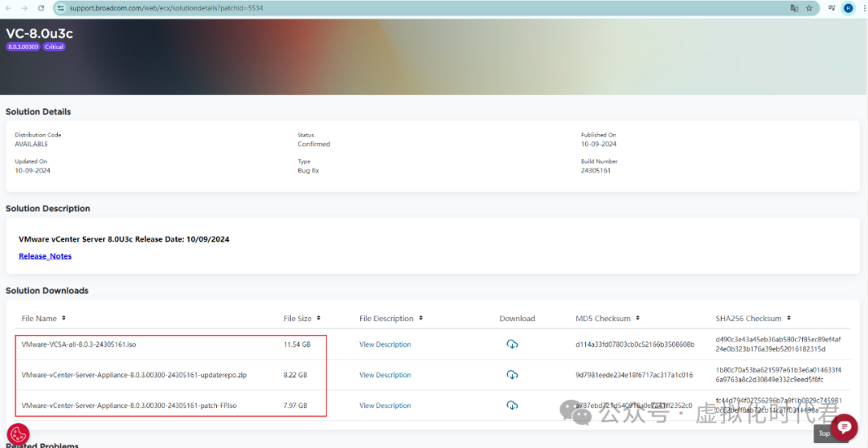Download the patch-FP.iso file via cloud icon
The height and width of the screenshot is (448, 868).
512,405
